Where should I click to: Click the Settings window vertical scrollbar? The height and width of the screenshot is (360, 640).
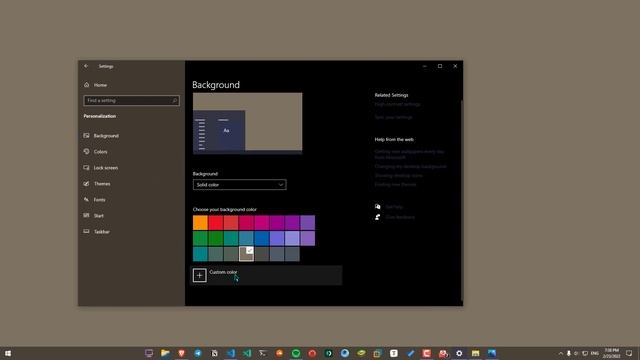[x=462, y=200]
